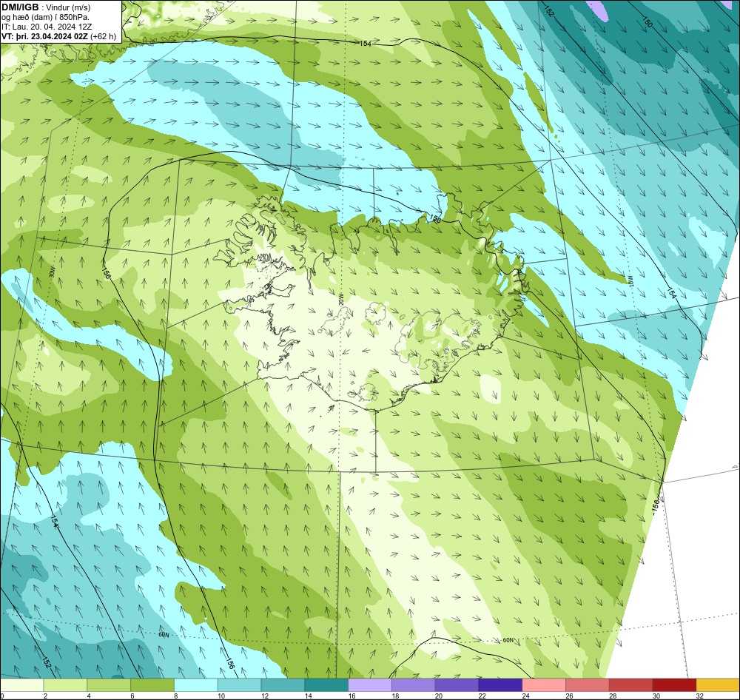The width and height of the screenshot is (740, 700).
Task: Click the '30W' longitude label
Action: pyautogui.click(x=52, y=272)
